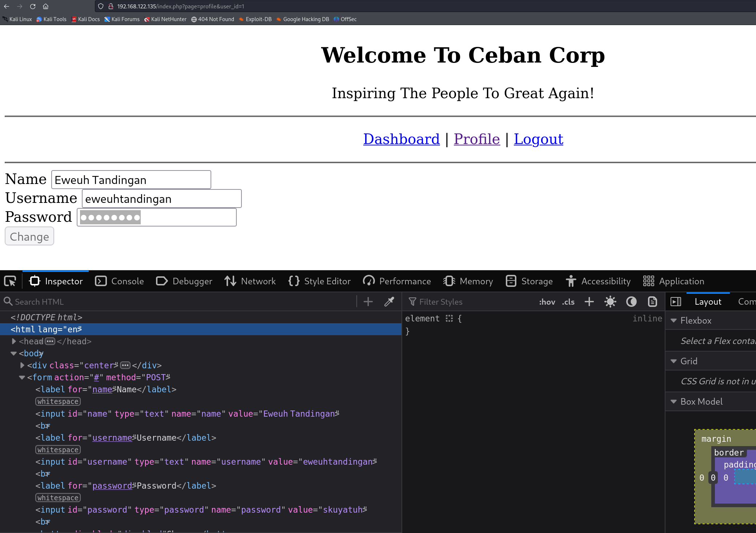
Task: Click the eyedropper color picker icon
Action: point(389,302)
